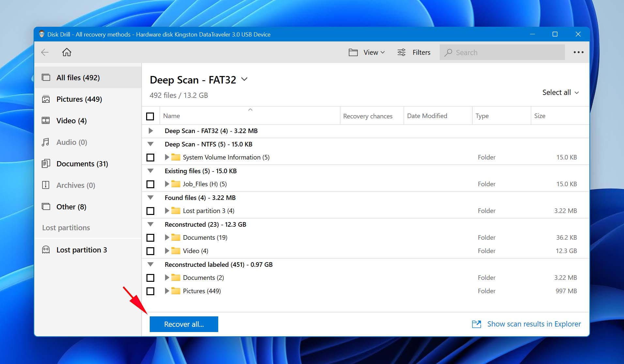This screenshot has width=624, height=364.
Task: Check the System Volume Information checkbox
Action: coord(150,158)
